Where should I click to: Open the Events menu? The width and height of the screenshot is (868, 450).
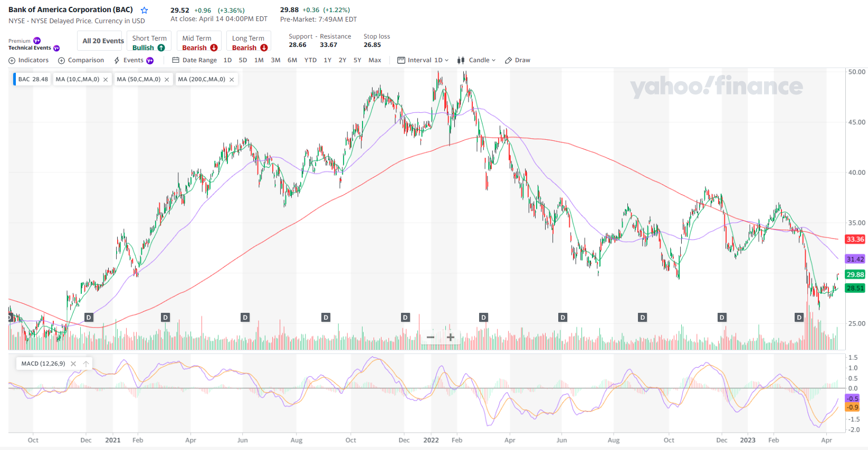(x=133, y=60)
